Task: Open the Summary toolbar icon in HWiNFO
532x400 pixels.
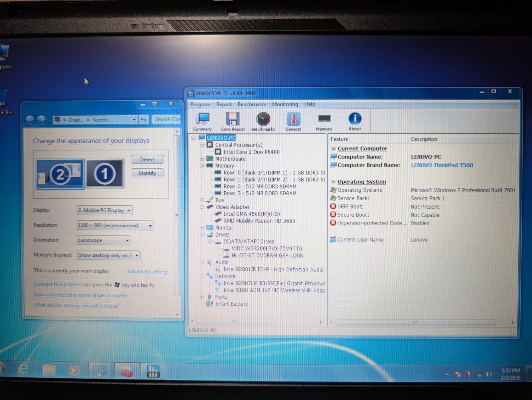Action: [x=202, y=122]
